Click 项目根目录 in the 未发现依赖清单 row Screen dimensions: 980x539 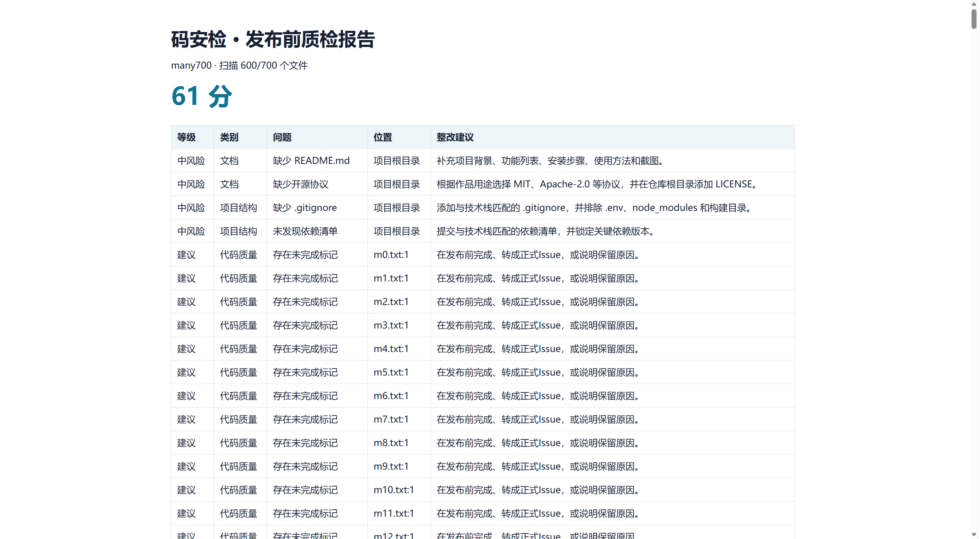(x=397, y=231)
